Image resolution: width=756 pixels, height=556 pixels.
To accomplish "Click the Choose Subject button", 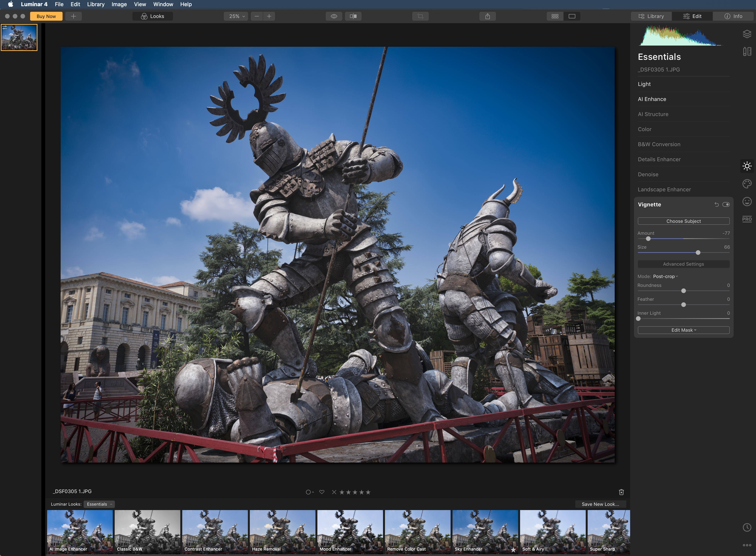I will [683, 221].
